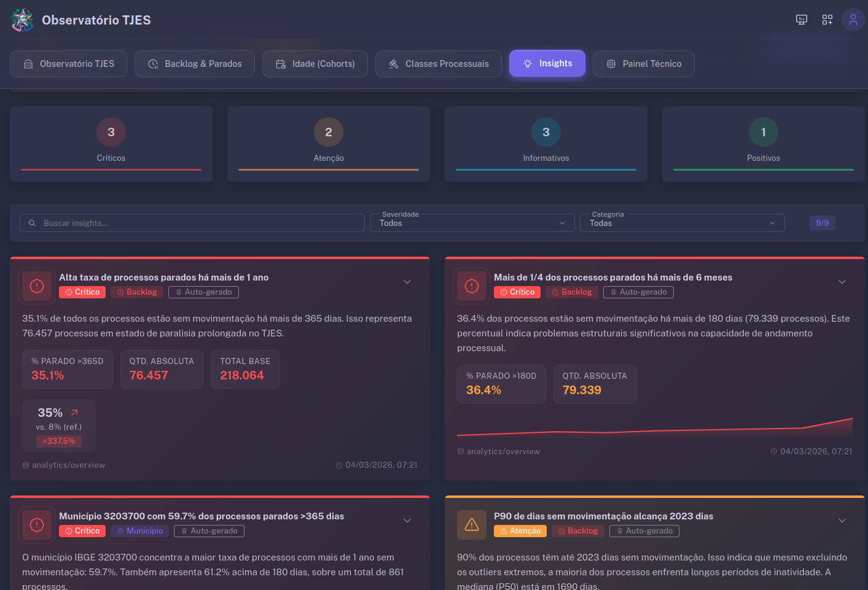Click the scales icon on Classes Processuais
This screenshot has height=590, width=868.
coord(394,63)
